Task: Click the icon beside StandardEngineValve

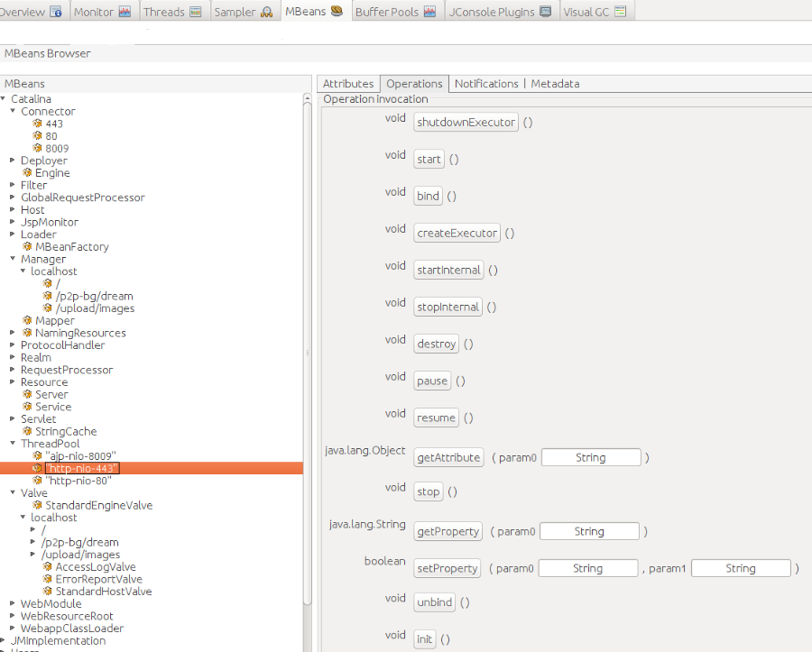Action: [x=38, y=505]
